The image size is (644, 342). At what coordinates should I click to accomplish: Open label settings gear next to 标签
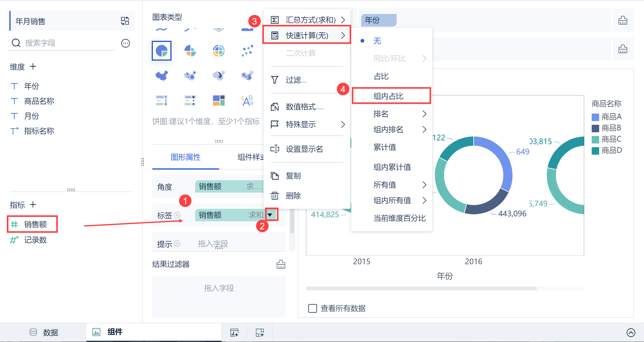pyautogui.click(x=177, y=215)
